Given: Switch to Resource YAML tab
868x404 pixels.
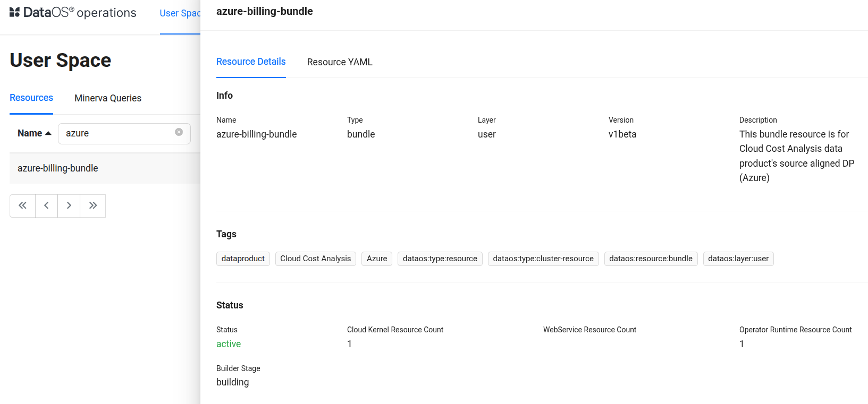Looking at the screenshot, I should [x=340, y=62].
